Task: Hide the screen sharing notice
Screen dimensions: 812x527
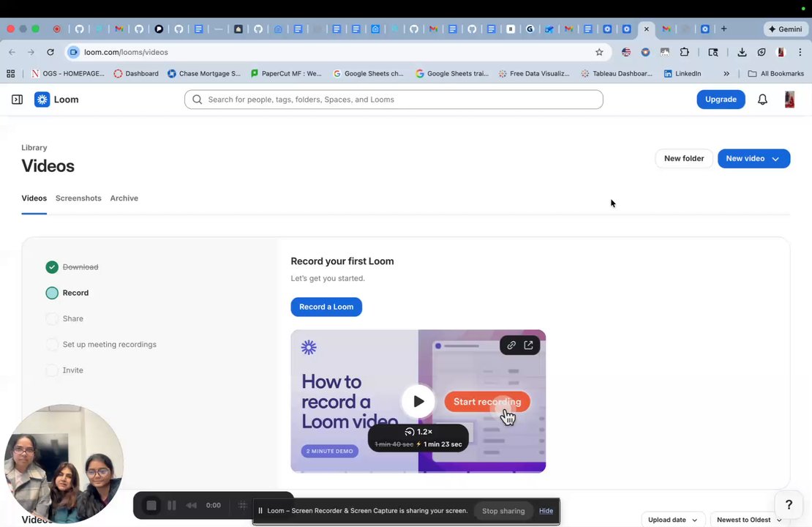Action: [546, 510]
